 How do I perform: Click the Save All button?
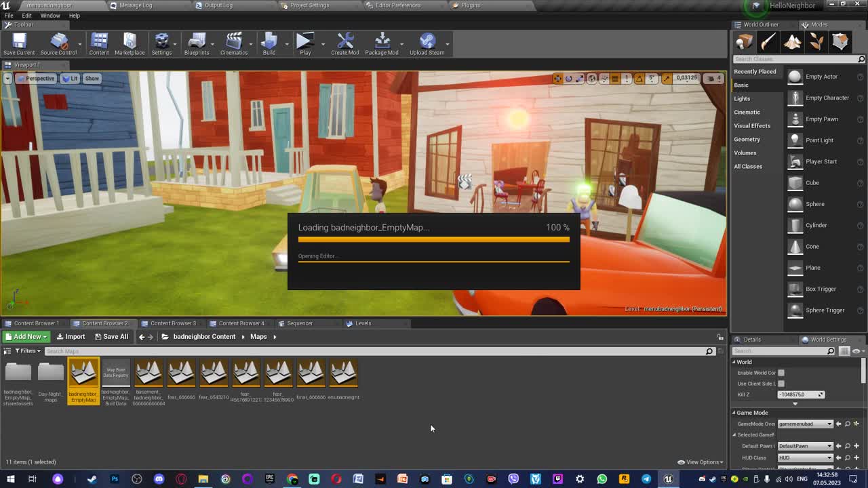[x=111, y=336]
